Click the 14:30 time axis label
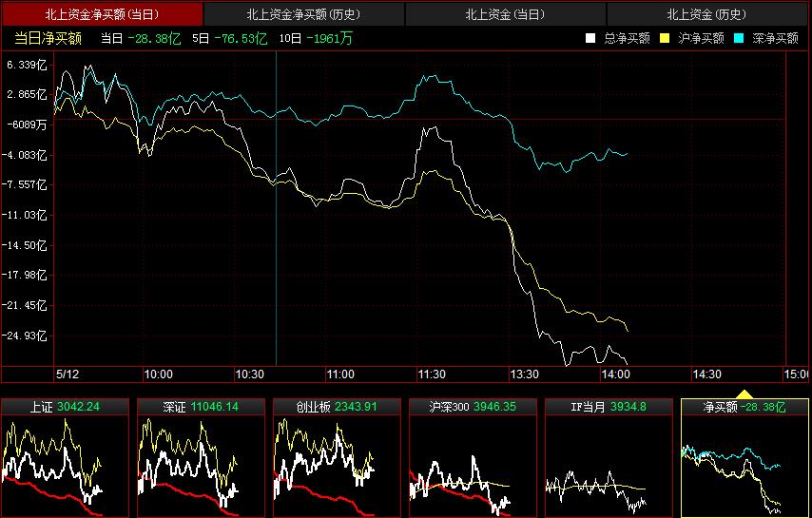The image size is (812, 518). pyautogui.click(x=706, y=374)
